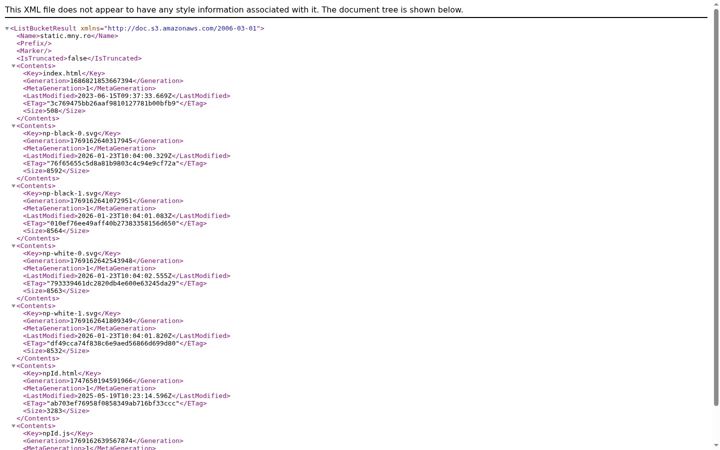Click the IsTruncated value false

(x=79, y=58)
